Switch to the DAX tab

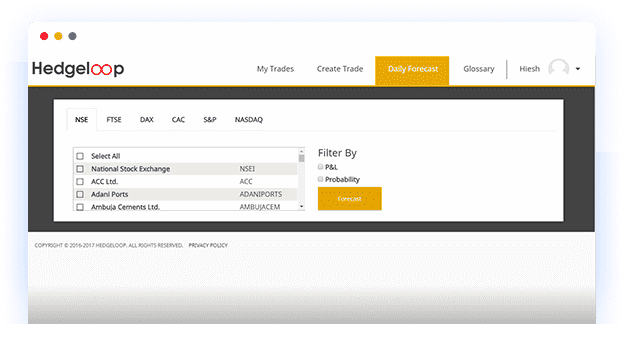(x=146, y=119)
